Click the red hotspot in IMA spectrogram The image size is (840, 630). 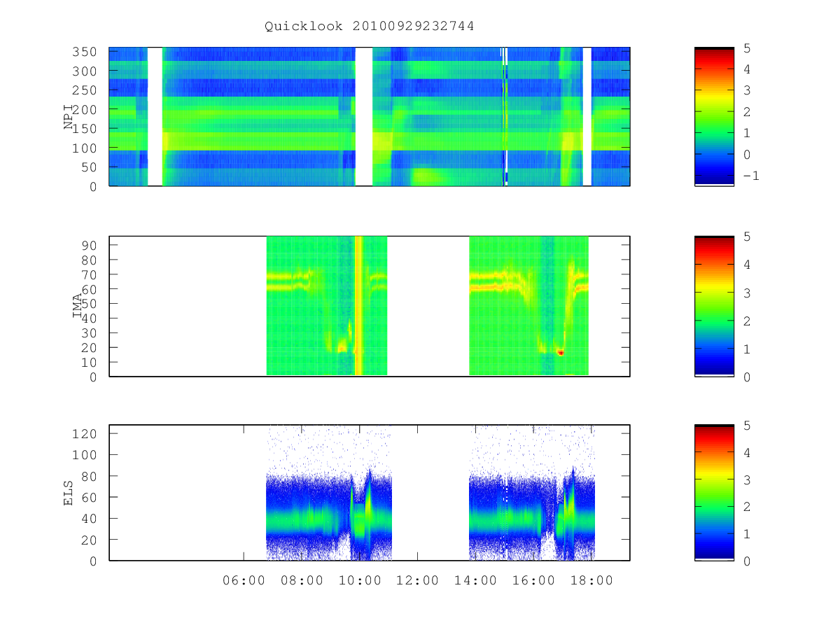click(x=560, y=353)
